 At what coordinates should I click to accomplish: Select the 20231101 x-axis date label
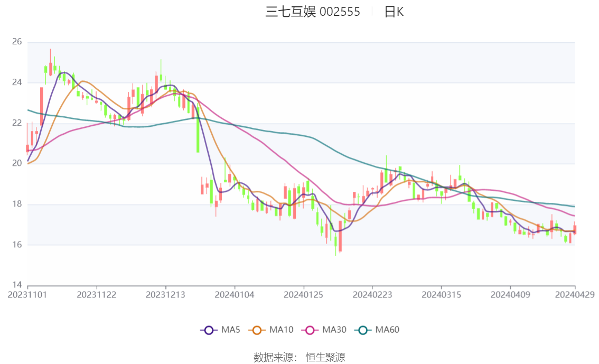(x=27, y=295)
